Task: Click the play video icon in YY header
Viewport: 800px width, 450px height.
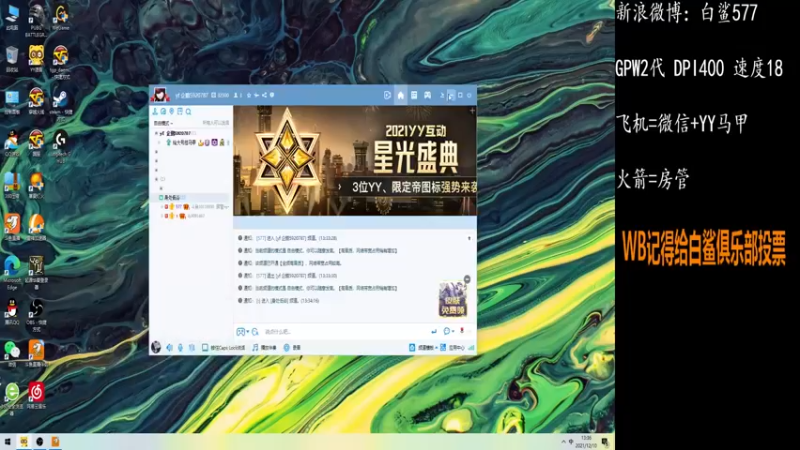Action: (x=387, y=95)
